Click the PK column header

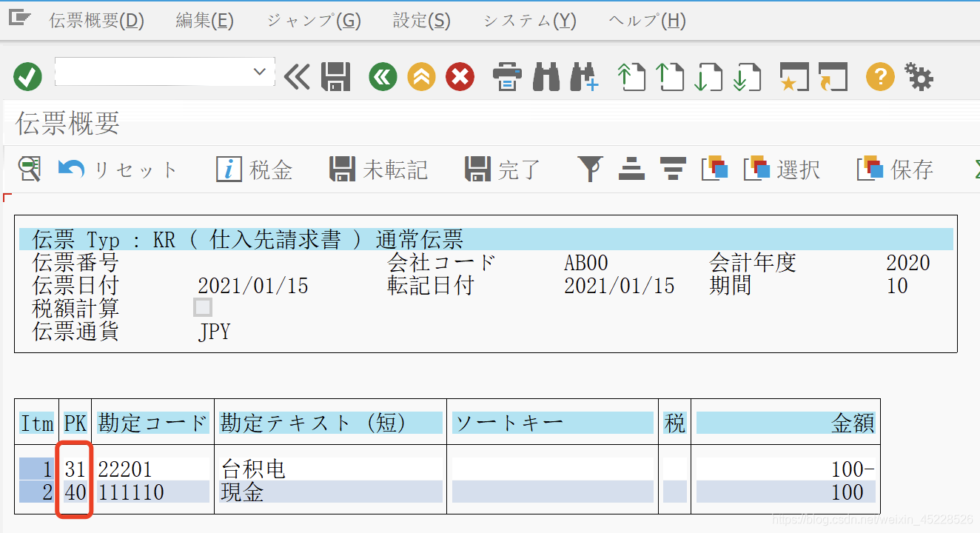(75, 423)
